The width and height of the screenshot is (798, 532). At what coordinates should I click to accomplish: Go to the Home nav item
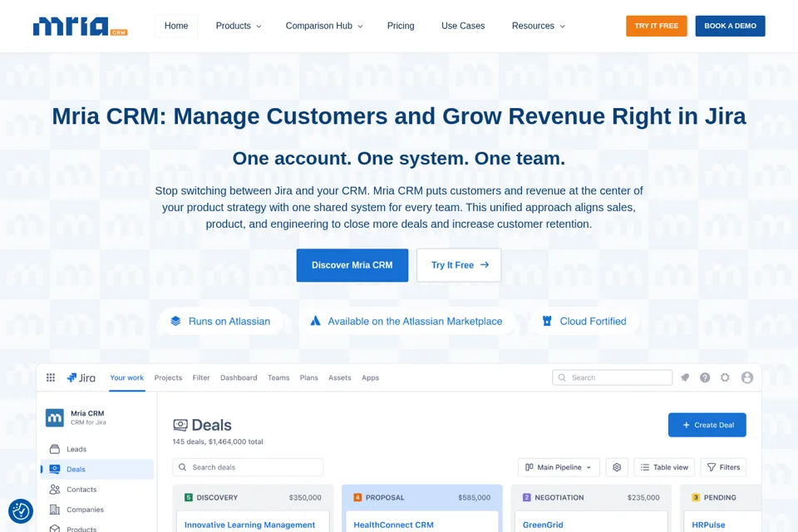tap(176, 26)
